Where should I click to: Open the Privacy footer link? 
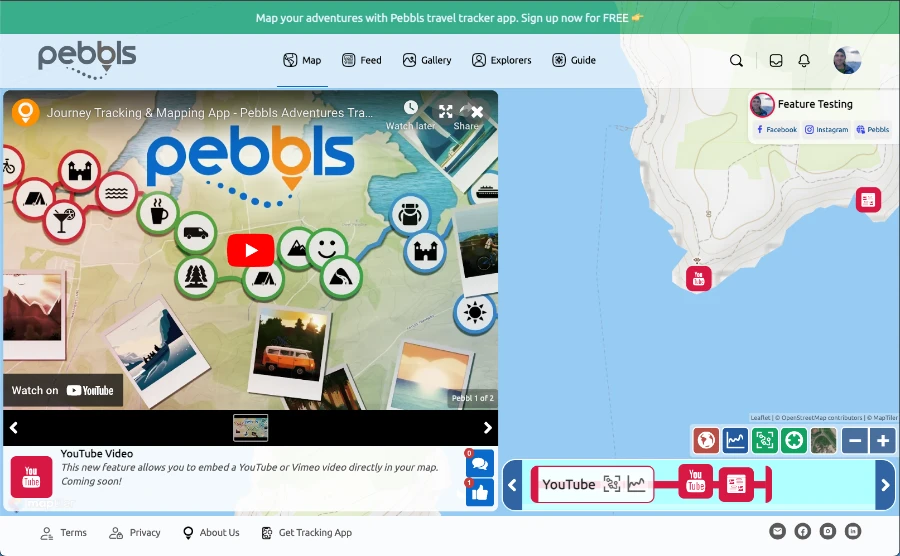pos(135,533)
